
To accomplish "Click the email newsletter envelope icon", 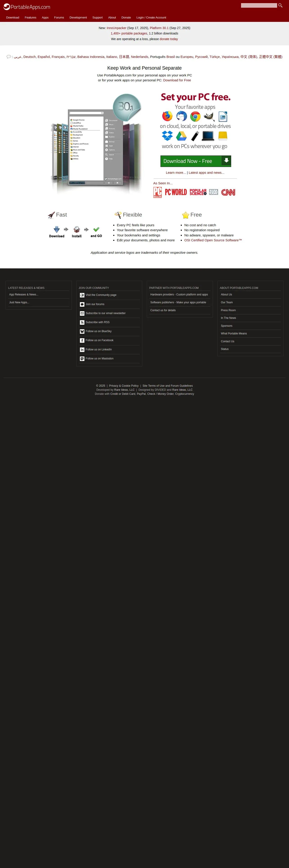I will (x=82, y=313).
